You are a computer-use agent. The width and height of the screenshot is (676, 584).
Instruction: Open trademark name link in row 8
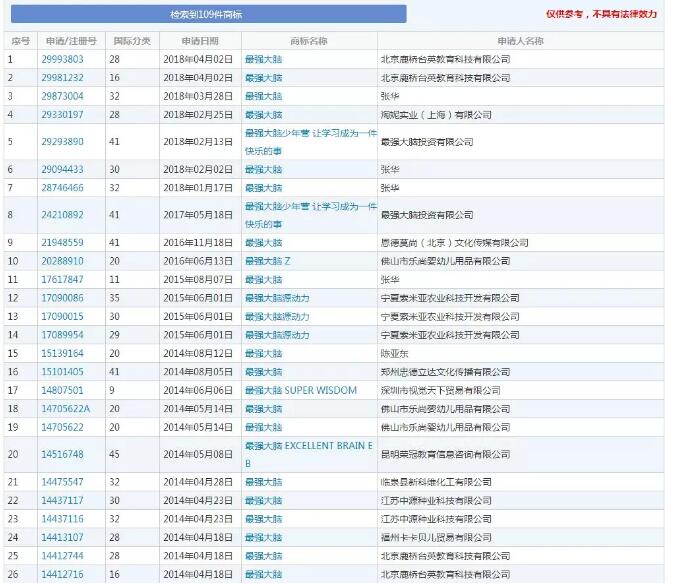click(311, 215)
